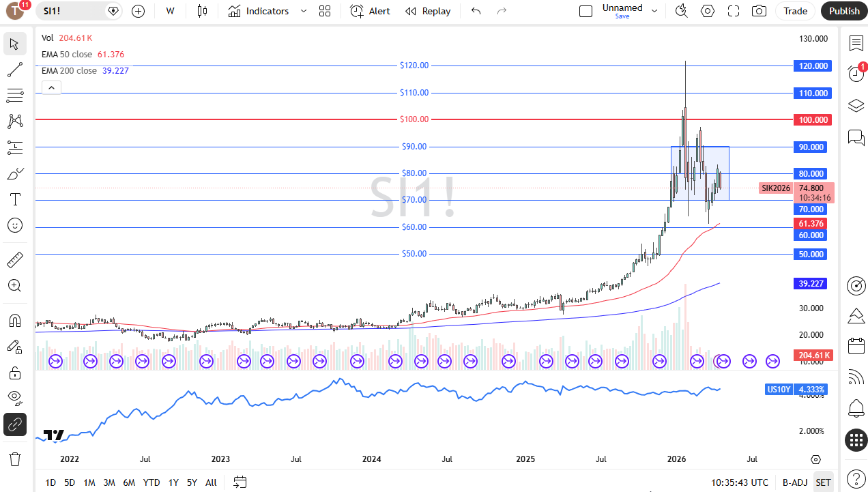The height and width of the screenshot is (492, 868).
Task: Redo the last chart action
Action: coord(502,11)
